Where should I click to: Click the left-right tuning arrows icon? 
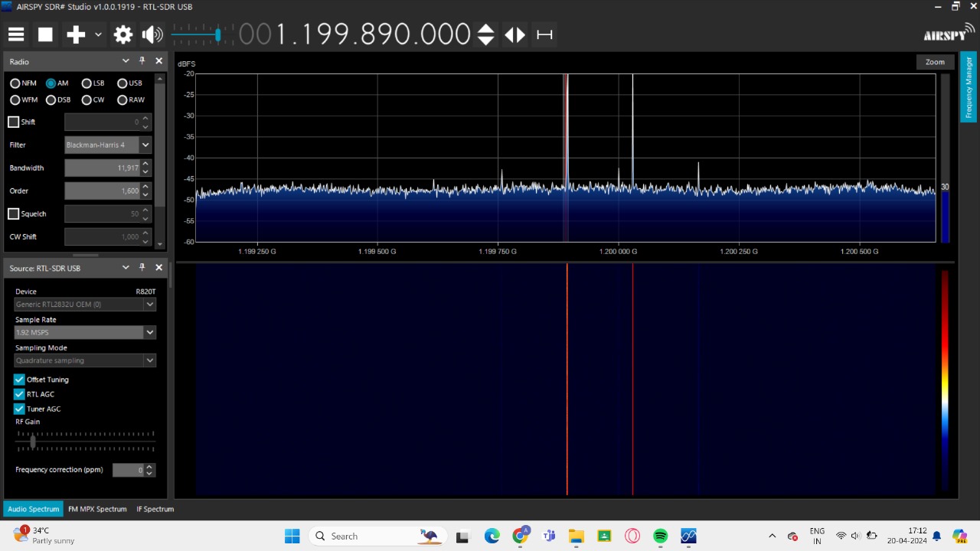tap(515, 34)
